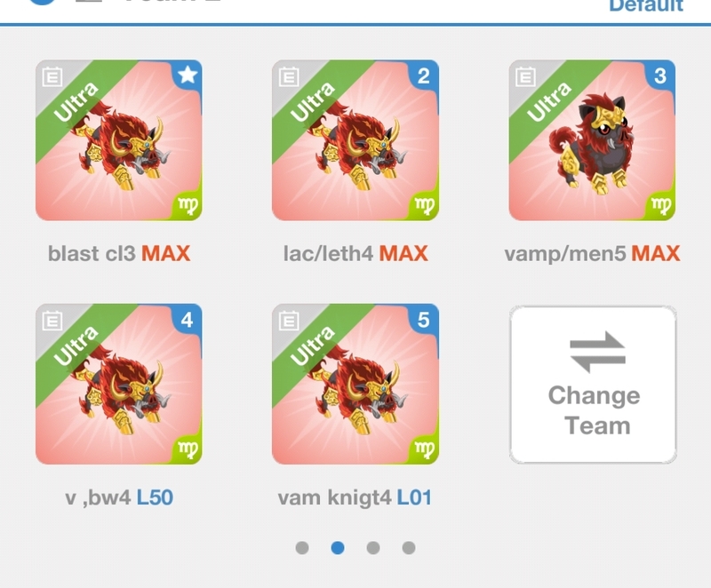The height and width of the screenshot is (588, 711).
Task: Go to third team page dot
Action: [x=373, y=548]
